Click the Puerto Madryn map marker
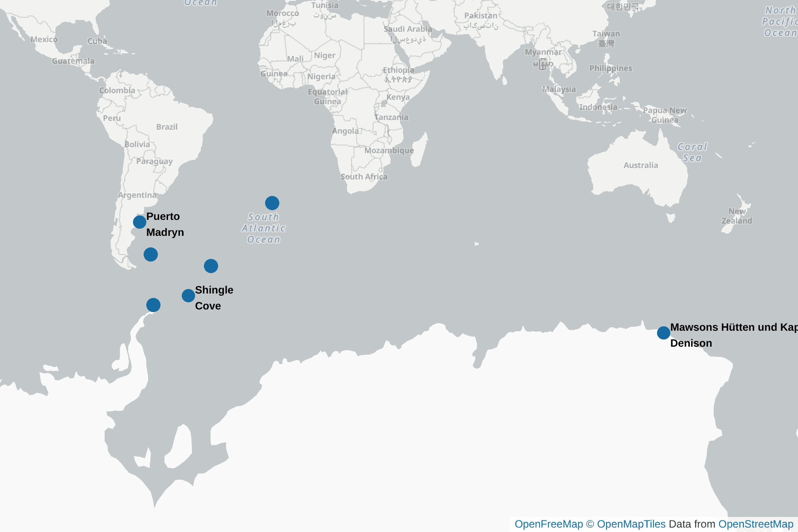This screenshot has height=532, width=798. (x=140, y=222)
